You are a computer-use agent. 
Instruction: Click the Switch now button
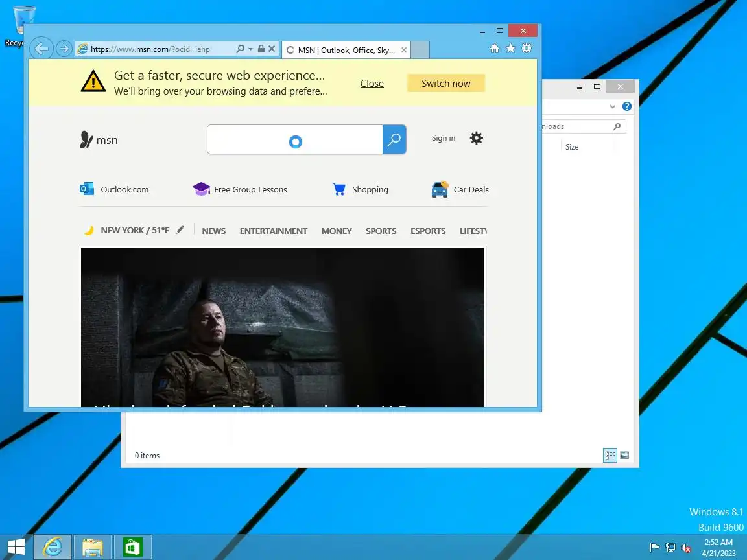446,84
